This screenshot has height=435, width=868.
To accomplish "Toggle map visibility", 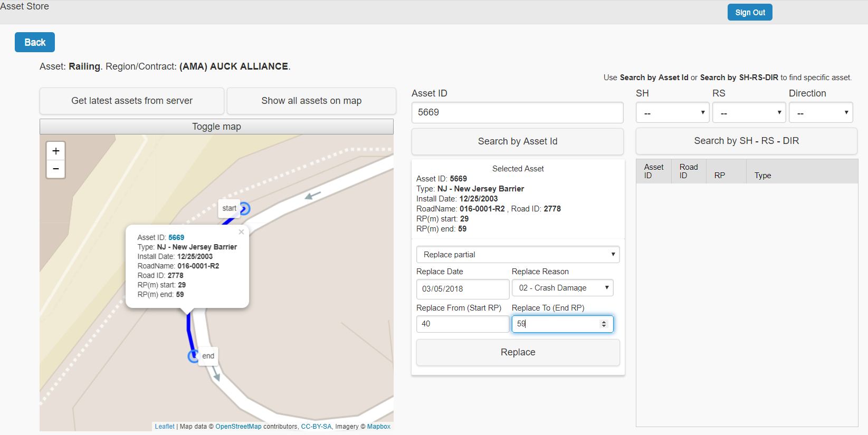I will point(216,127).
